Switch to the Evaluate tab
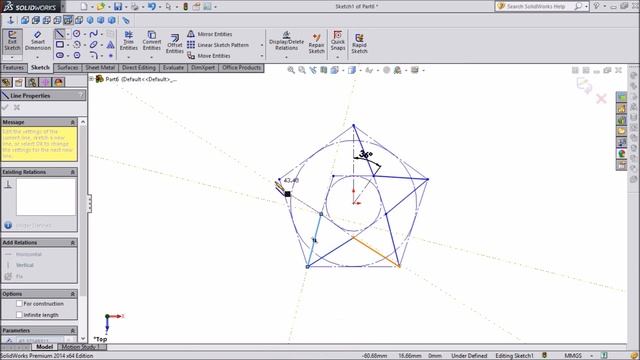This screenshot has width=640, height=360. [x=173, y=68]
